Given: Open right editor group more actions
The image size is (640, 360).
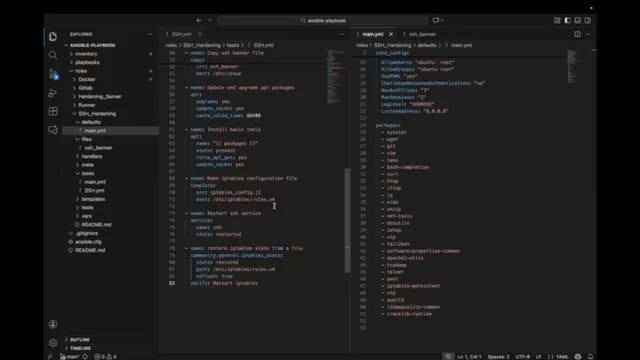Looking at the screenshot, I should [588, 34].
